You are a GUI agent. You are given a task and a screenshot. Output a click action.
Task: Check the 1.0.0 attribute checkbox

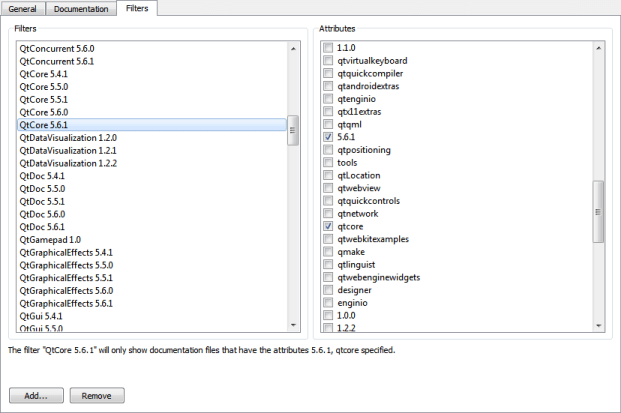point(328,315)
